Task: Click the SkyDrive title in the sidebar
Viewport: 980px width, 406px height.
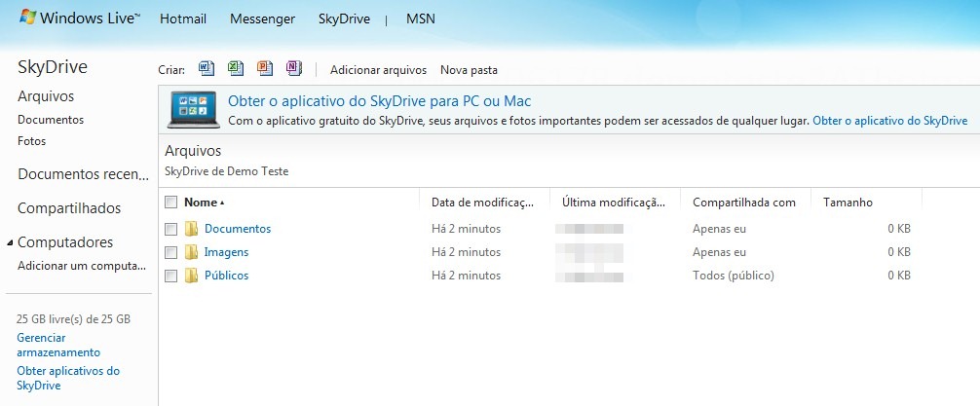Action: point(53,67)
